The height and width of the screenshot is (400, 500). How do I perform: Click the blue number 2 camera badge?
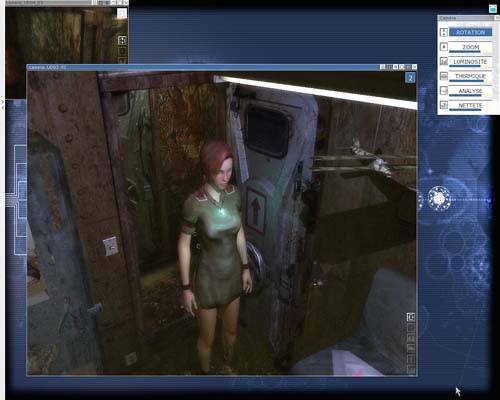(410, 78)
